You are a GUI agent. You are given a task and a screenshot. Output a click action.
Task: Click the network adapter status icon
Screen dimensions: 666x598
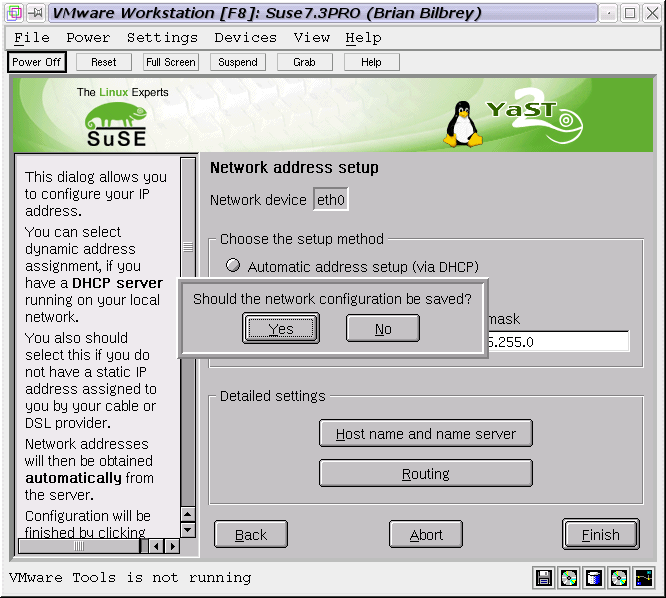click(x=644, y=578)
